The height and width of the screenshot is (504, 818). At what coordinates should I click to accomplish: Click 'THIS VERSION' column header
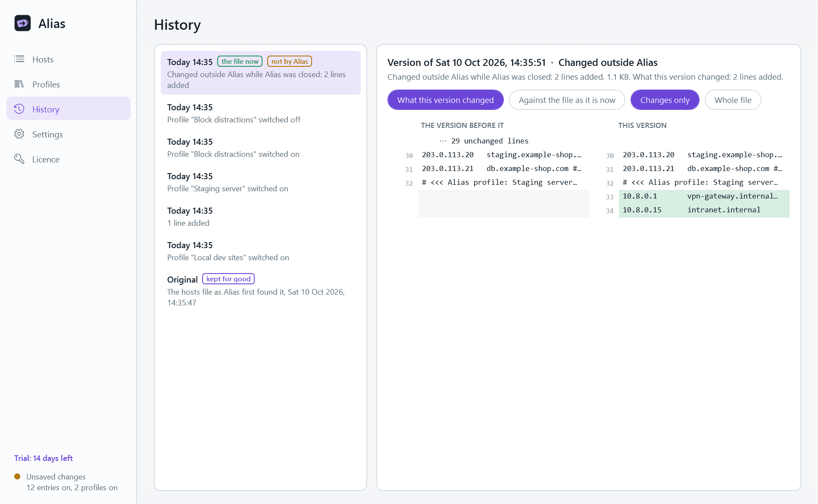642,125
